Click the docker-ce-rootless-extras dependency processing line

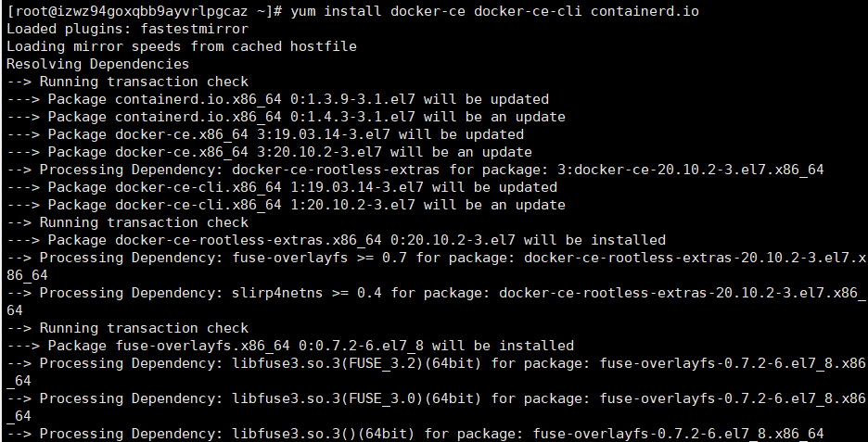pos(415,170)
